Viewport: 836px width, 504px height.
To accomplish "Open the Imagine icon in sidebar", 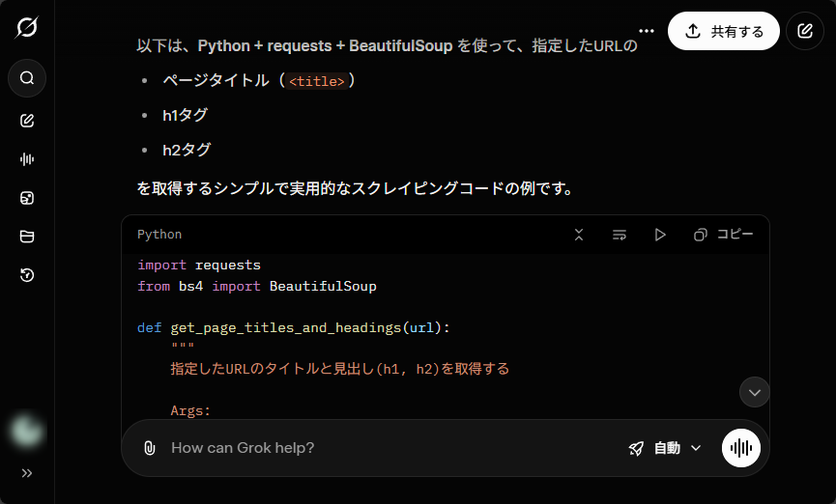I will click(x=27, y=198).
